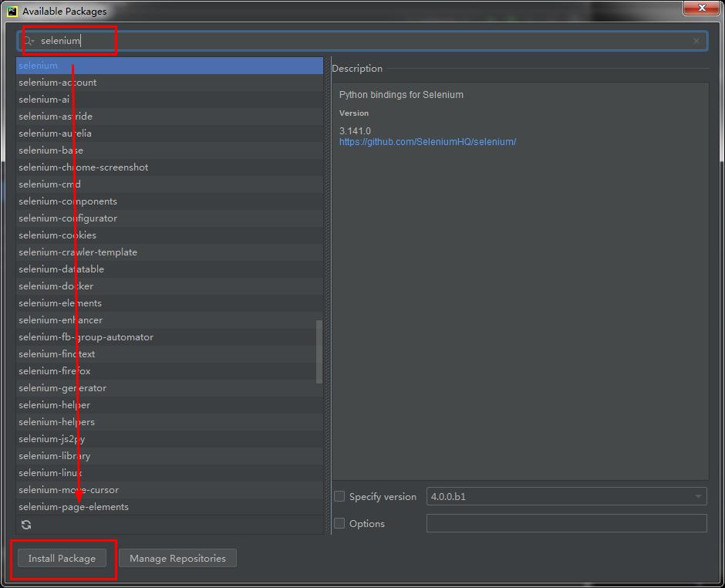Select selenium-enhancer package
Image resolution: width=725 pixels, height=588 pixels.
(169, 320)
